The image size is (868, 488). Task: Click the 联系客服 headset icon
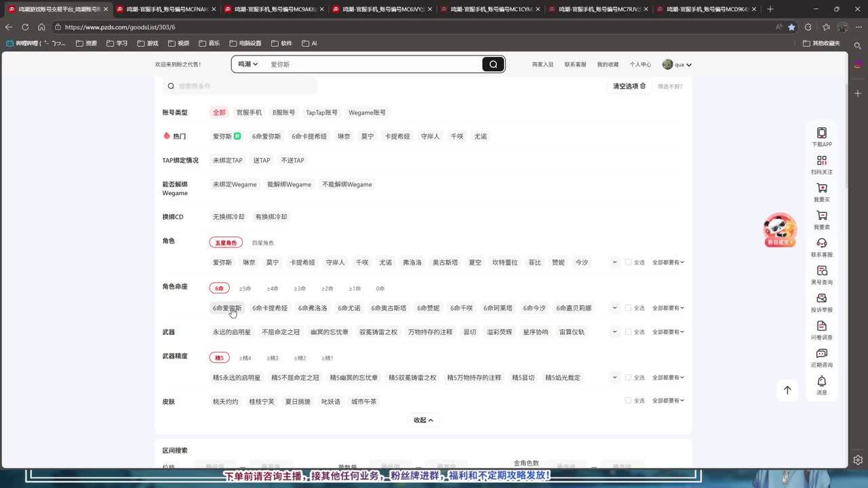coord(821,243)
